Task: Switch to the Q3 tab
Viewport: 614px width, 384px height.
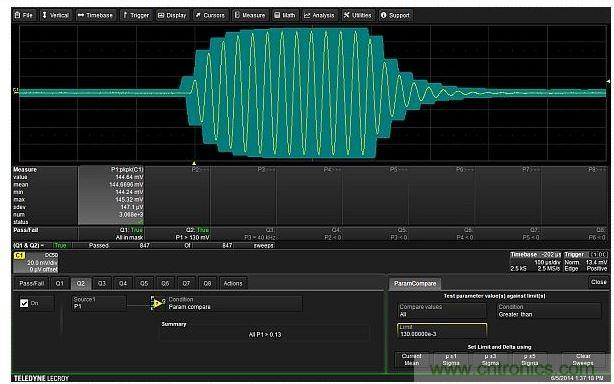Action: click(102, 283)
